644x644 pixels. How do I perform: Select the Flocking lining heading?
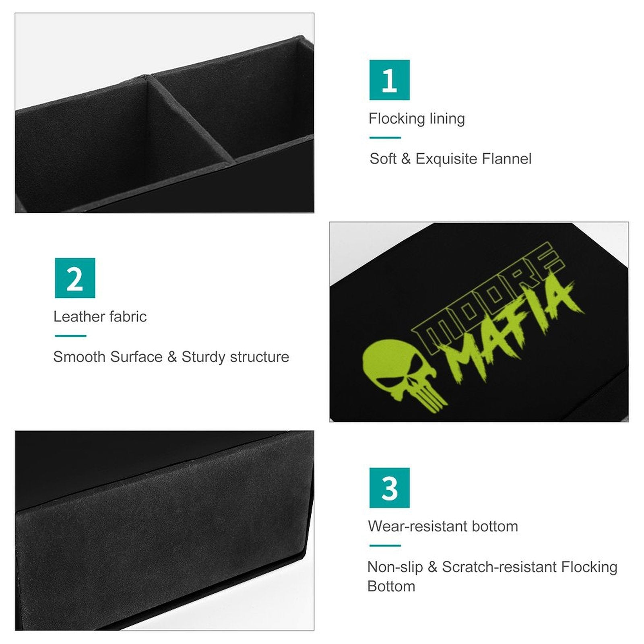pos(417,119)
